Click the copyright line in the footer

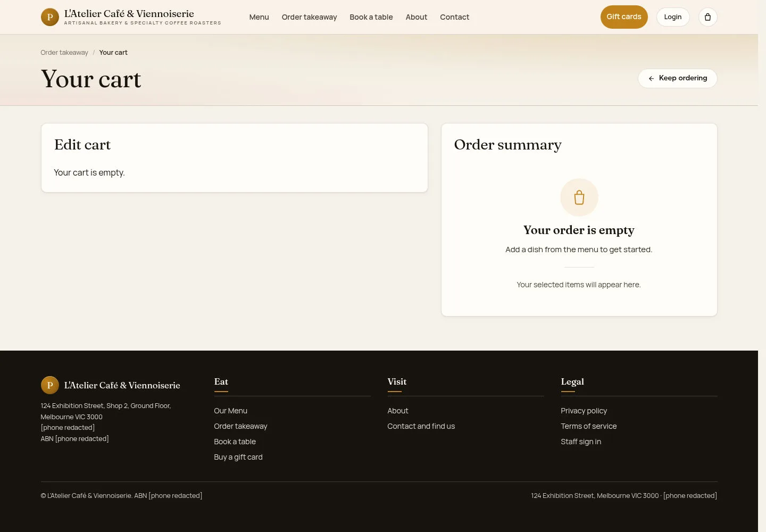[x=121, y=496]
